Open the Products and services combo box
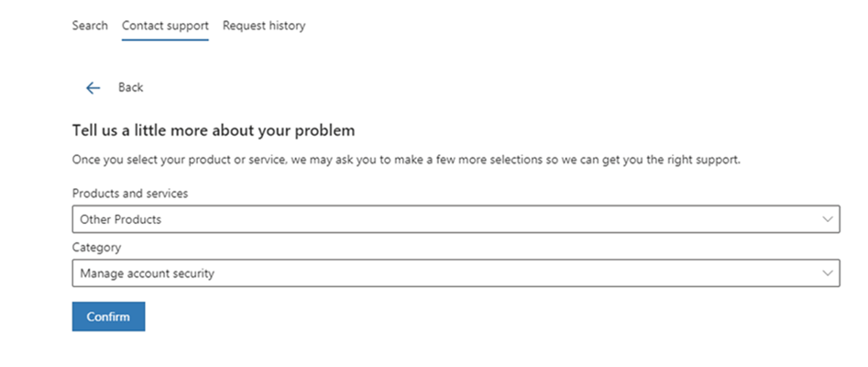Screen dimensions: 868x367 tap(456, 219)
